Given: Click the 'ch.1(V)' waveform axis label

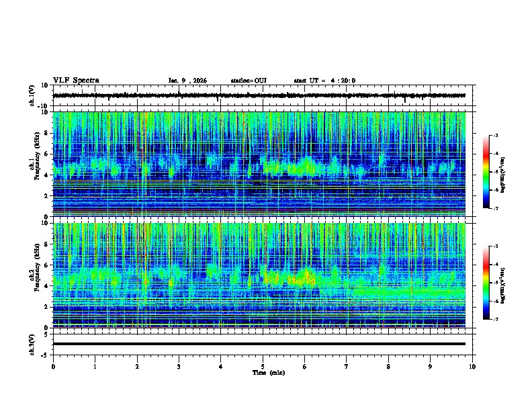Looking at the screenshot, I should (x=32, y=95).
